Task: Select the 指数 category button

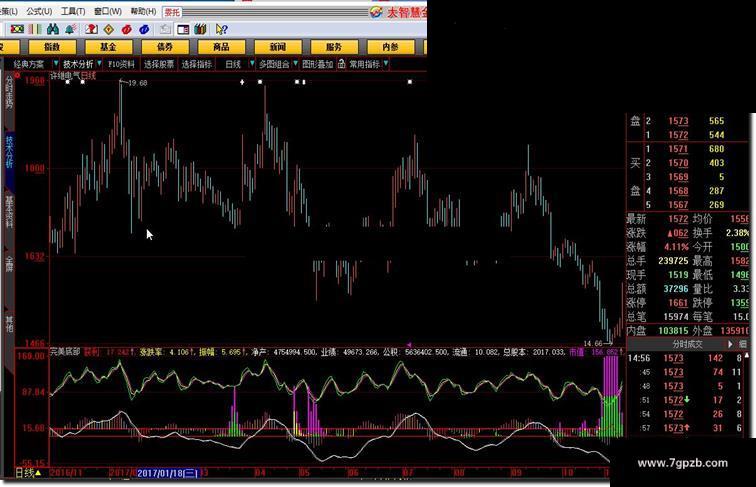Action: [52, 47]
